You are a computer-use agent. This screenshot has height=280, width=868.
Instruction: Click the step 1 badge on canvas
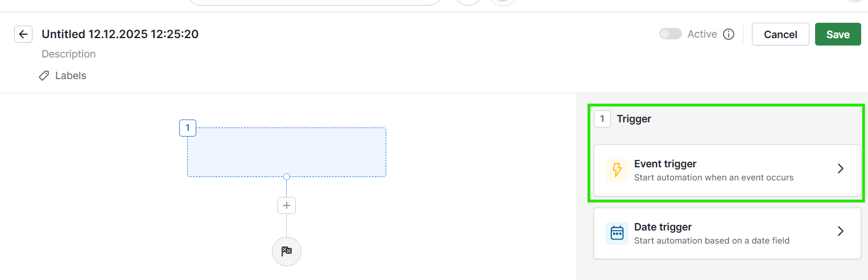coord(188,128)
